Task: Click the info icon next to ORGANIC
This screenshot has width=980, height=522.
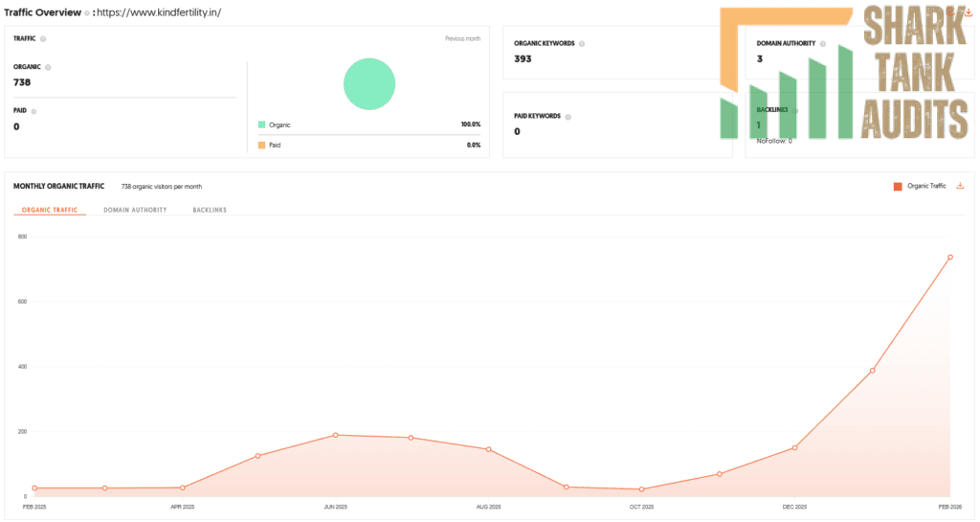Action: coord(48,67)
